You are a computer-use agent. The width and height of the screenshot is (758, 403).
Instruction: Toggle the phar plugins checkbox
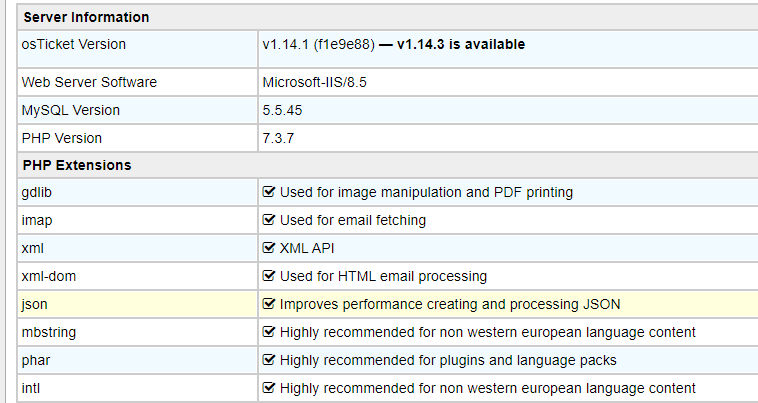click(268, 360)
